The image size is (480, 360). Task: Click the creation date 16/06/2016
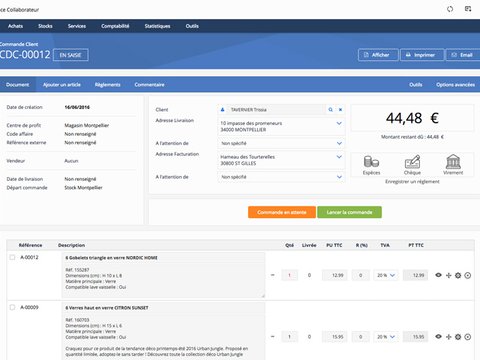[77, 107]
